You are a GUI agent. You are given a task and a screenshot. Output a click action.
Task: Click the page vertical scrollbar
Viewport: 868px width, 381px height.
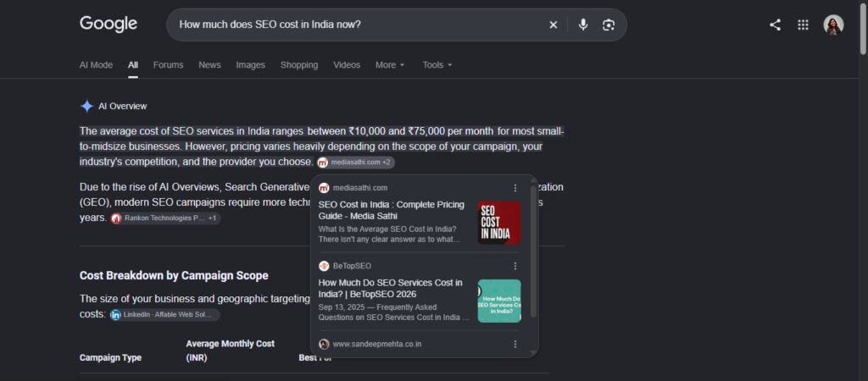click(864, 28)
